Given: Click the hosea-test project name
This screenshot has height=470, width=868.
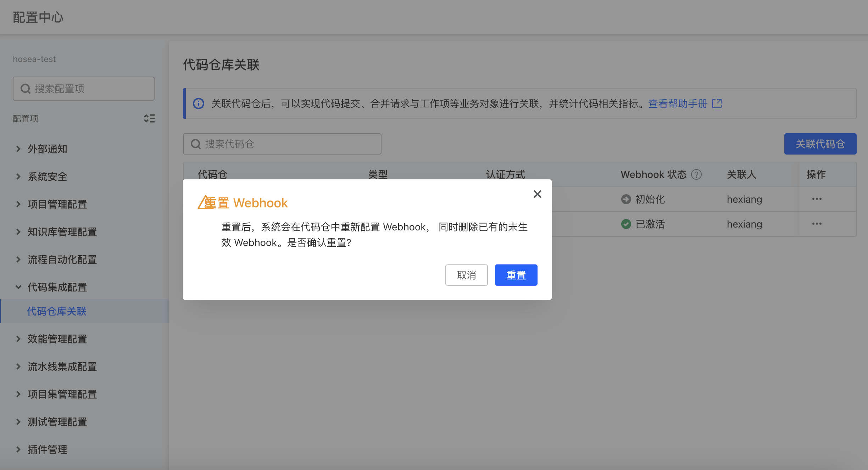Looking at the screenshot, I should click(34, 59).
